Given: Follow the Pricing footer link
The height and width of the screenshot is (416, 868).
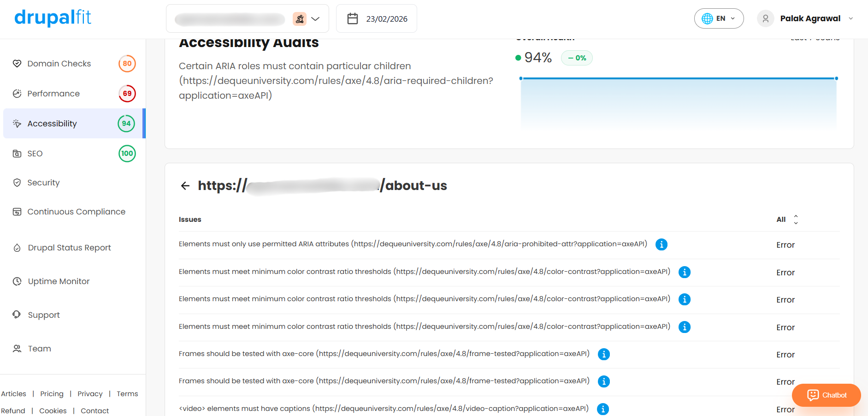Looking at the screenshot, I should [52, 394].
